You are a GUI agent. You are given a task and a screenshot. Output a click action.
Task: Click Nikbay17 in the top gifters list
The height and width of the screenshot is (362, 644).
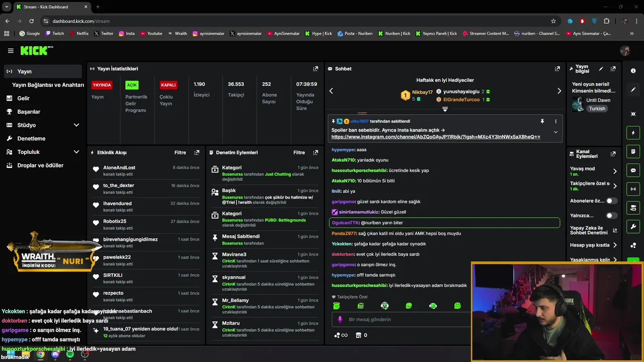[422, 93]
